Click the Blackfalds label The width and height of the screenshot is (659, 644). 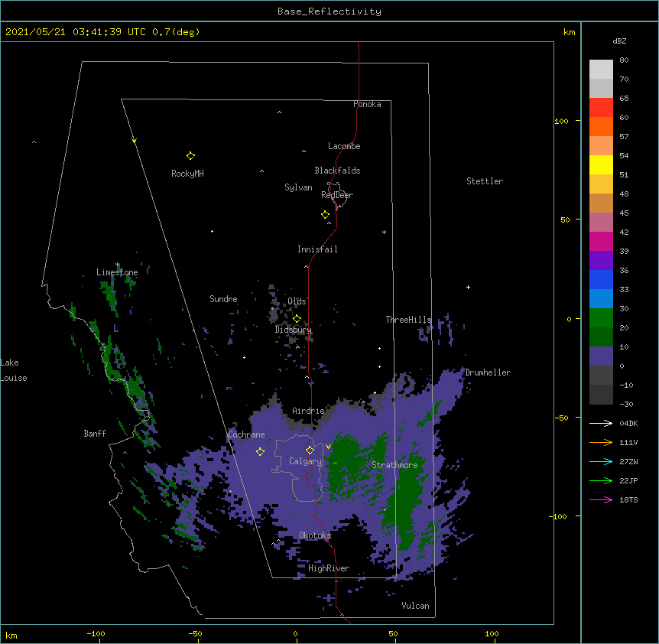coord(337,171)
